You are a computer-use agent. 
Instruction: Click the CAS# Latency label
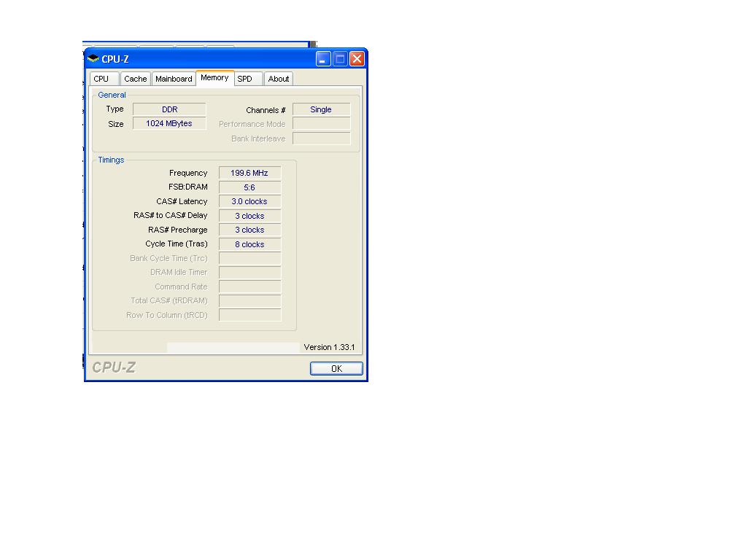coord(182,201)
